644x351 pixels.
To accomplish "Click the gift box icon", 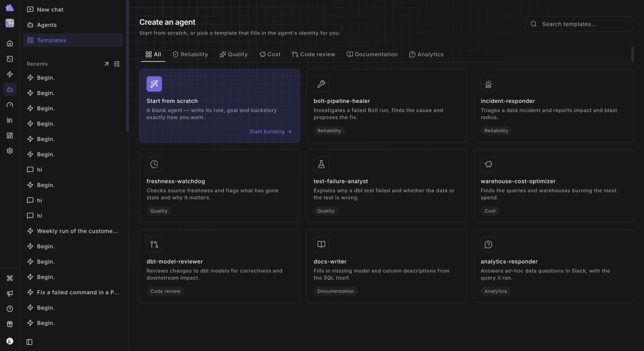I will click(10, 324).
